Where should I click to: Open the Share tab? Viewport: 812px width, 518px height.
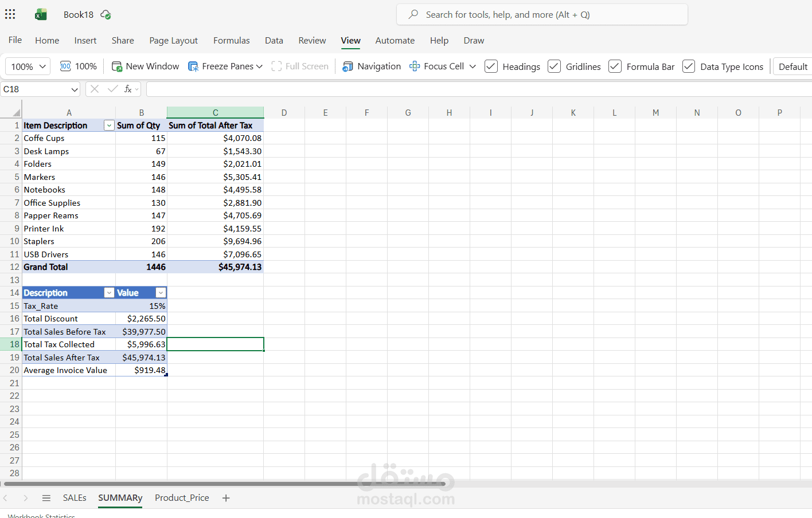(123, 41)
